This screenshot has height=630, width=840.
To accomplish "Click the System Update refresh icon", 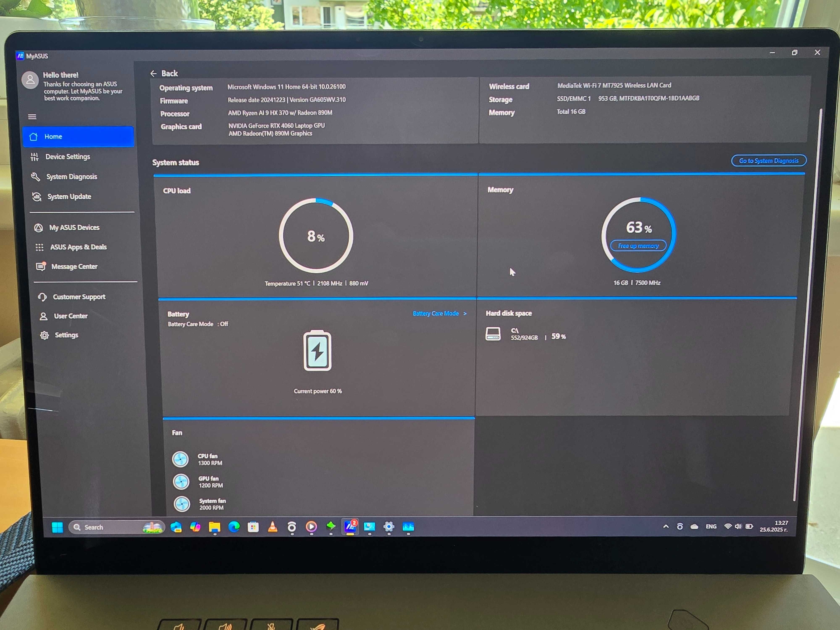I will 37,197.
